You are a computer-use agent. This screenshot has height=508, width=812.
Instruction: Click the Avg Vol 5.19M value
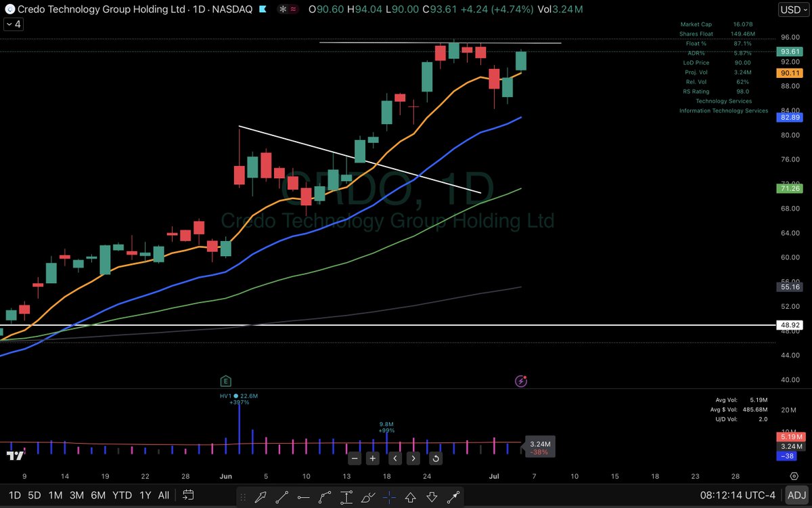click(x=759, y=400)
